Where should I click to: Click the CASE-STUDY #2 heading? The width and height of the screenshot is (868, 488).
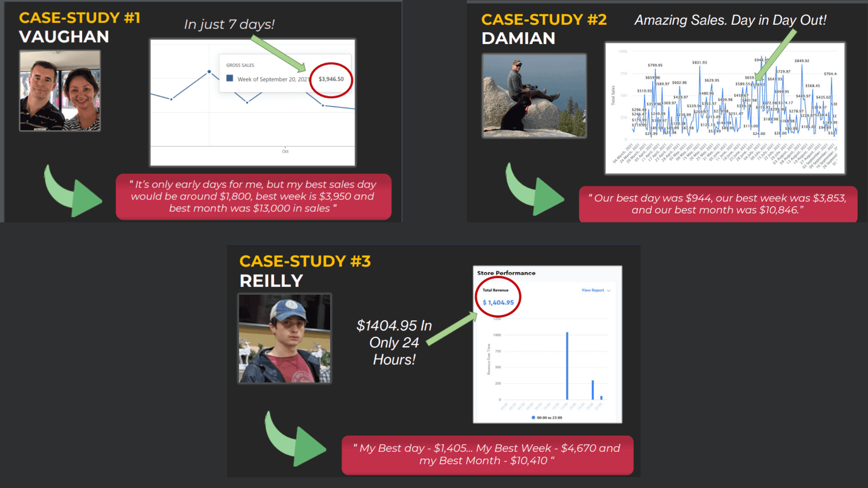(544, 19)
